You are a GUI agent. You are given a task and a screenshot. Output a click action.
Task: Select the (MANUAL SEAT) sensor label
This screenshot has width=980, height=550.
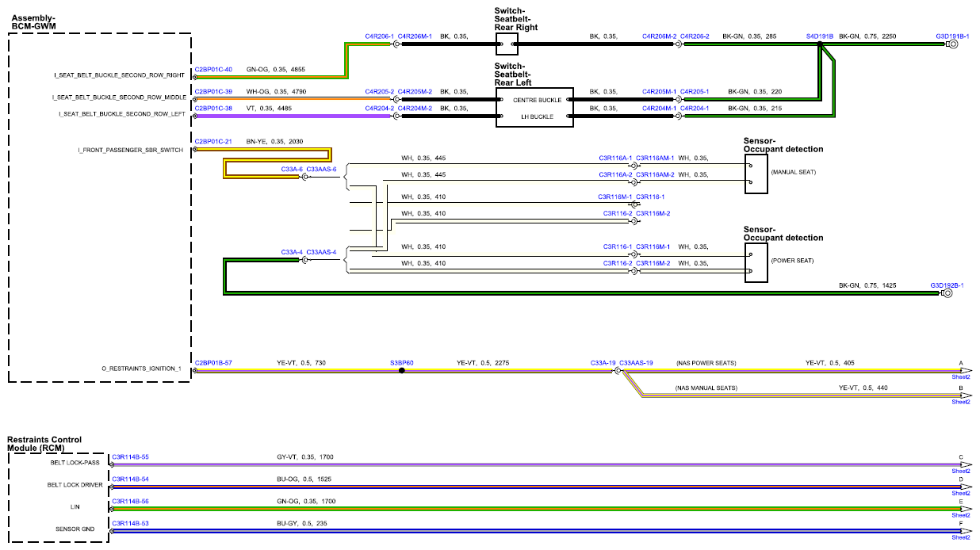793,172
